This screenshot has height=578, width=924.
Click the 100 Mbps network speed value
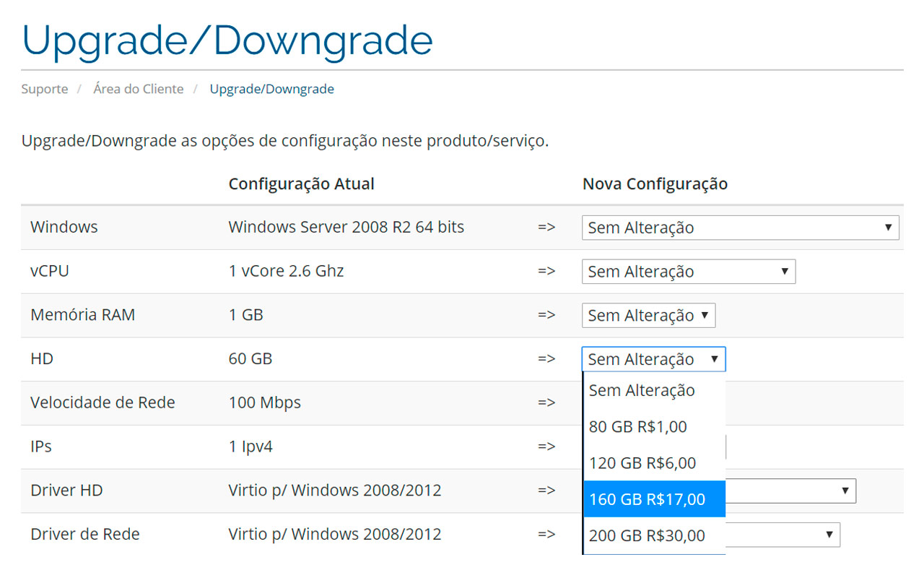(x=265, y=402)
